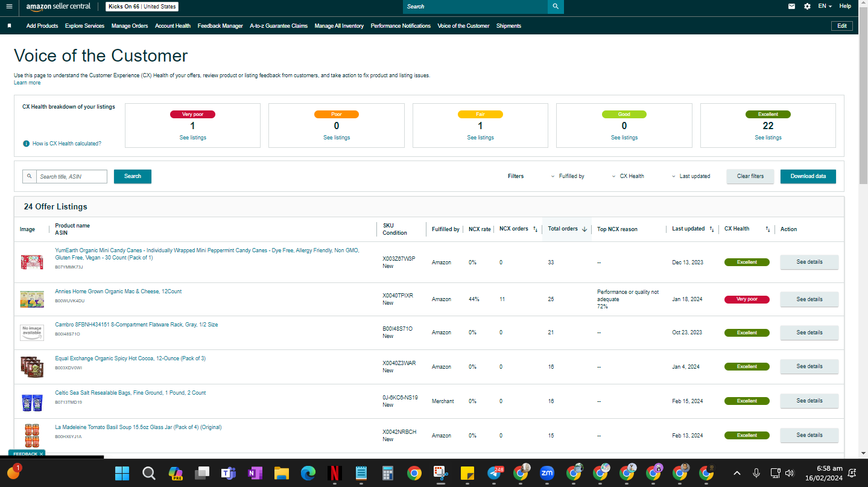Click the Search title, ASIN input field
Image resolution: width=868 pixels, height=487 pixels.
[x=71, y=176]
